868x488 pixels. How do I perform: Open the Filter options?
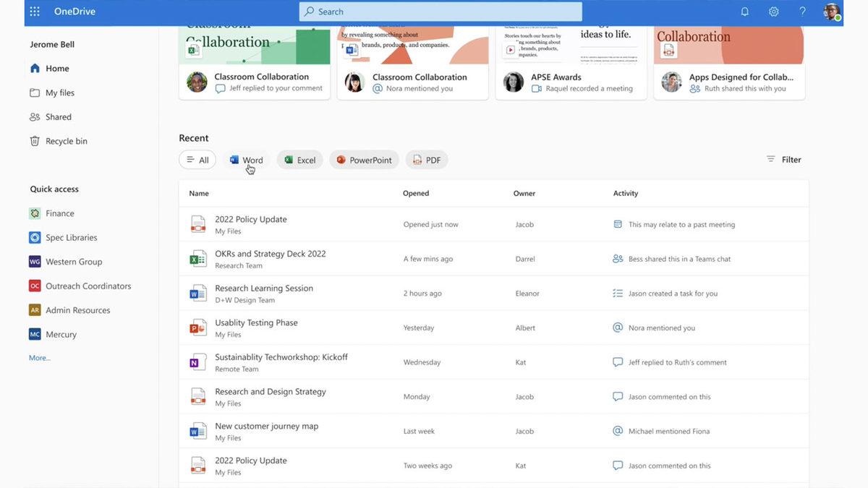point(785,159)
